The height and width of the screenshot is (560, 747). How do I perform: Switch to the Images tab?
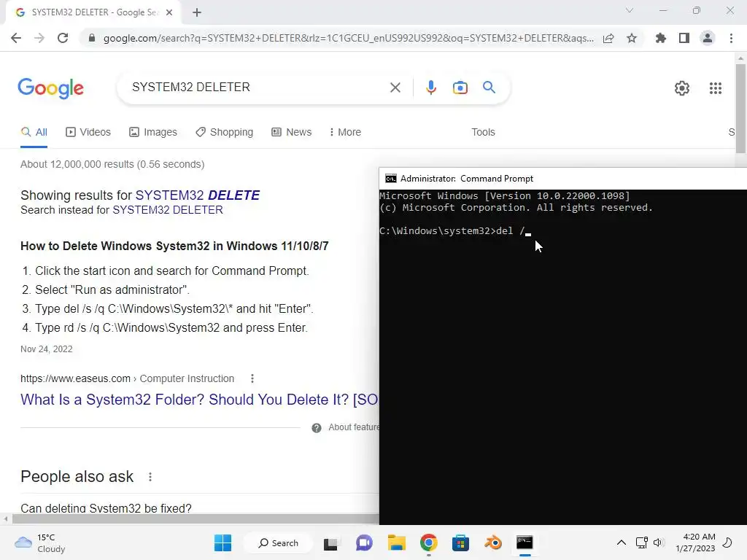[x=153, y=132]
